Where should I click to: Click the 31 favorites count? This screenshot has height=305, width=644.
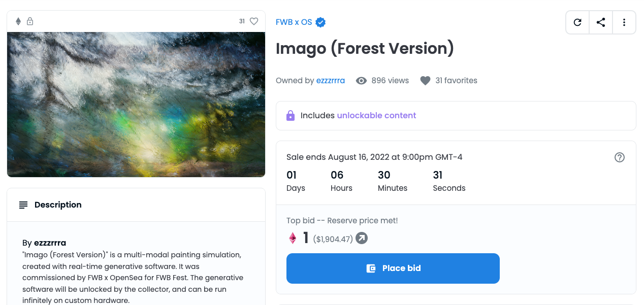pos(456,81)
